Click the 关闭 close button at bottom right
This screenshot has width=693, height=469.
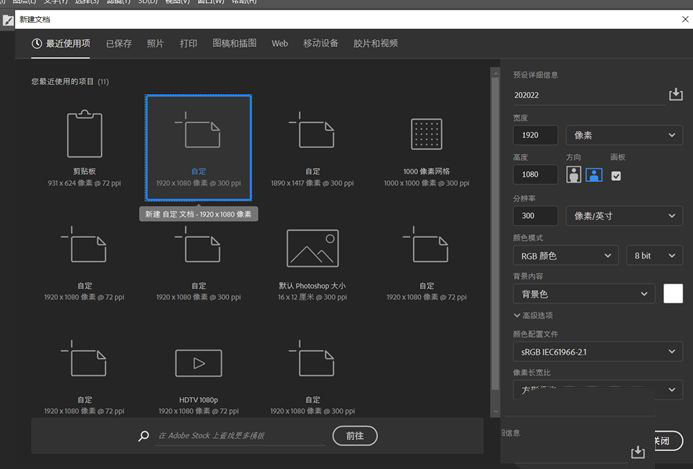click(668, 441)
